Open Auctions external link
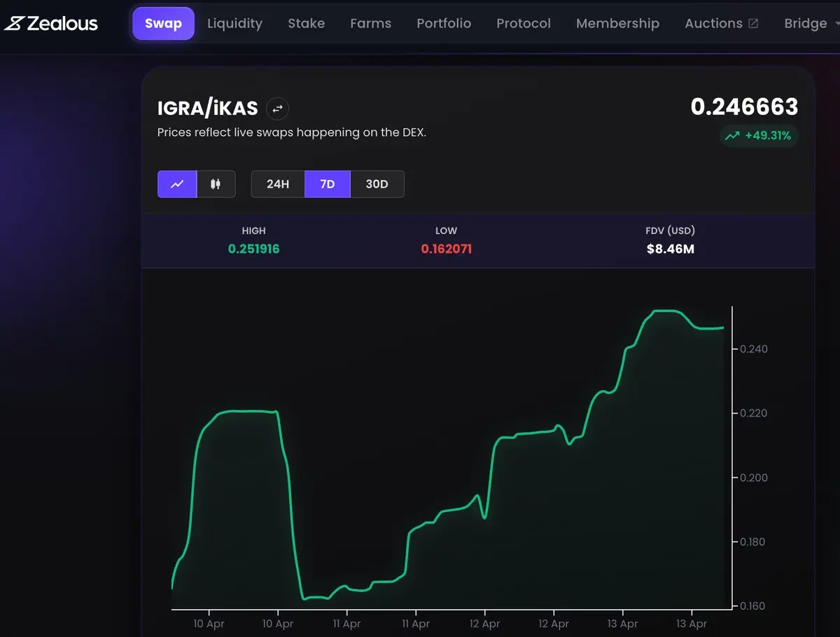This screenshot has width=840, height=637. (x=721, y=23)
